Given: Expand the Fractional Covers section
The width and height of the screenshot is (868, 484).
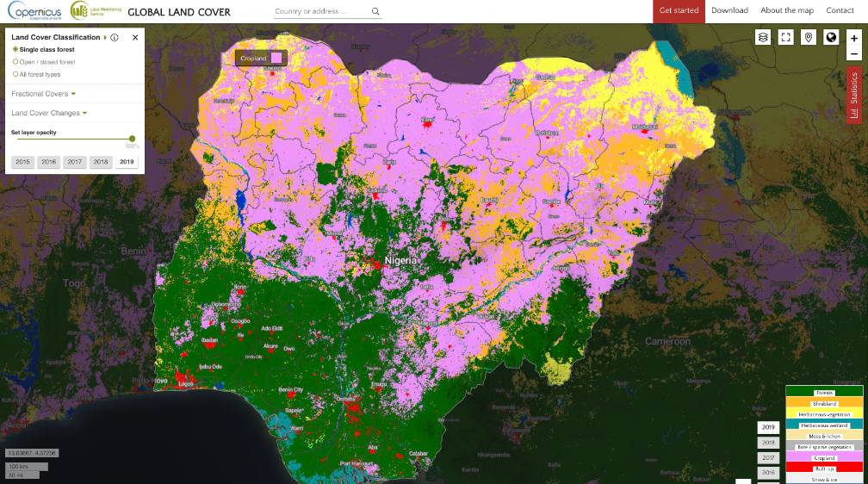Looking at the screenshot, I should [x=44, y=94].
